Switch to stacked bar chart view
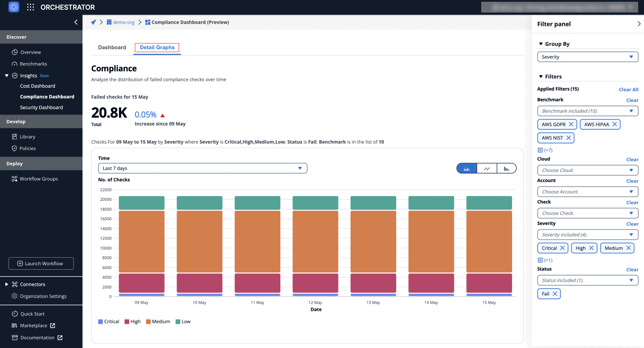 pos(466,169)
